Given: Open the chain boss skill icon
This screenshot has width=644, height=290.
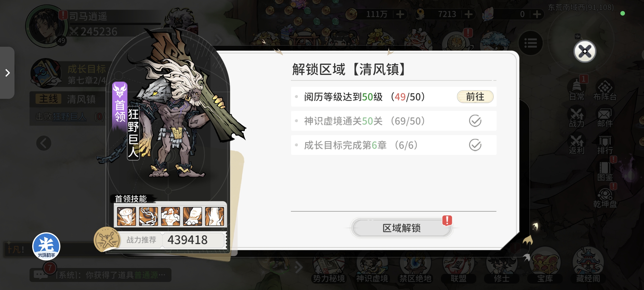Looking at the screenshot, I should click(x=148, y=216).
